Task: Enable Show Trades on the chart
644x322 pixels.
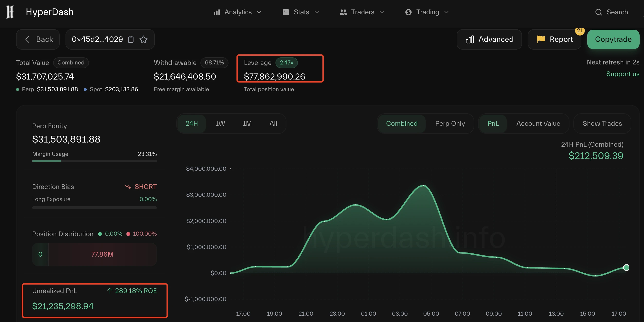Action: coord(602,123)
